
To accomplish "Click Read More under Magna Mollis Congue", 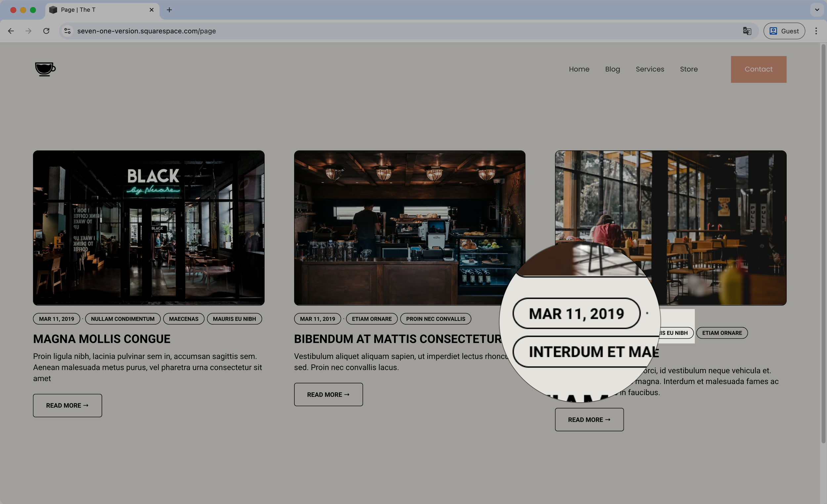I will (67, 406).
